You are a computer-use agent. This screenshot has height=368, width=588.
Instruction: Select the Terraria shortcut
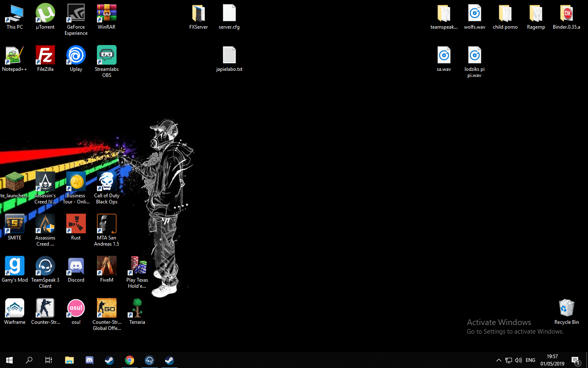[x=137, y=312]
